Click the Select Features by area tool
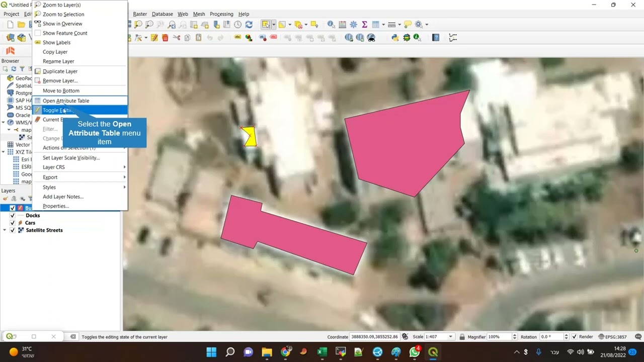 coord(265,24)
